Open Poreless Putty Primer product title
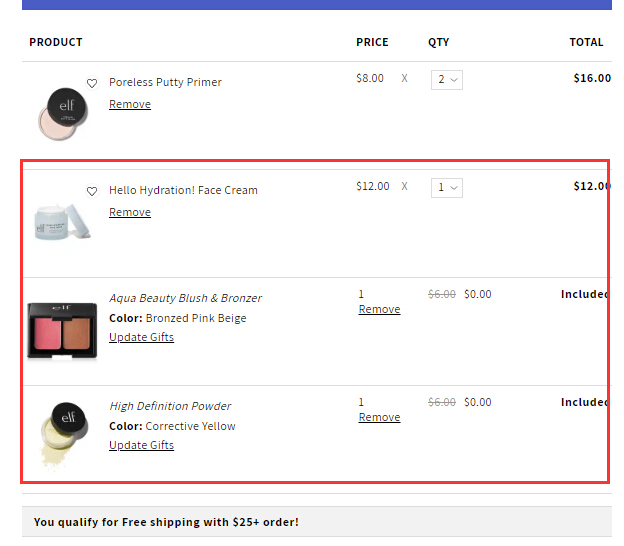The width and height of the screenshot is (624, 546). tap(165, 82)
